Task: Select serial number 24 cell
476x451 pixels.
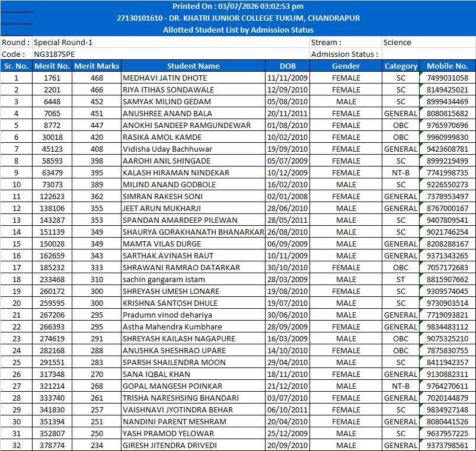Action: 17,350
